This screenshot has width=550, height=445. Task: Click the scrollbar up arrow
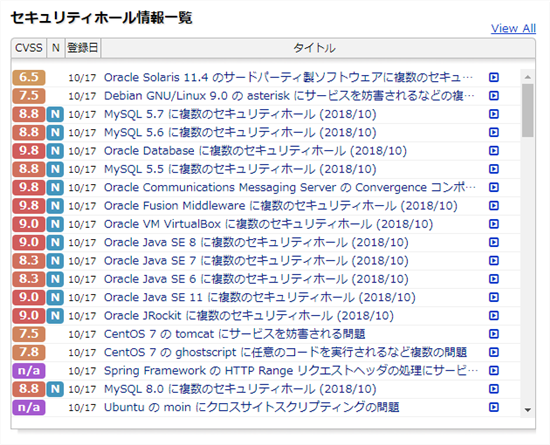click(528, 77)
